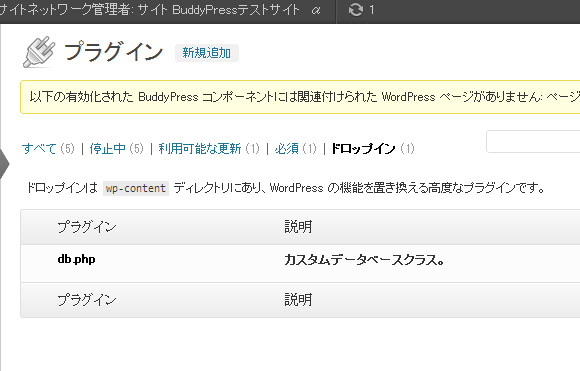Click bottom プラグイン footer column header
The width and height of the screenshot is (580, 371).
tap(87, 300)
